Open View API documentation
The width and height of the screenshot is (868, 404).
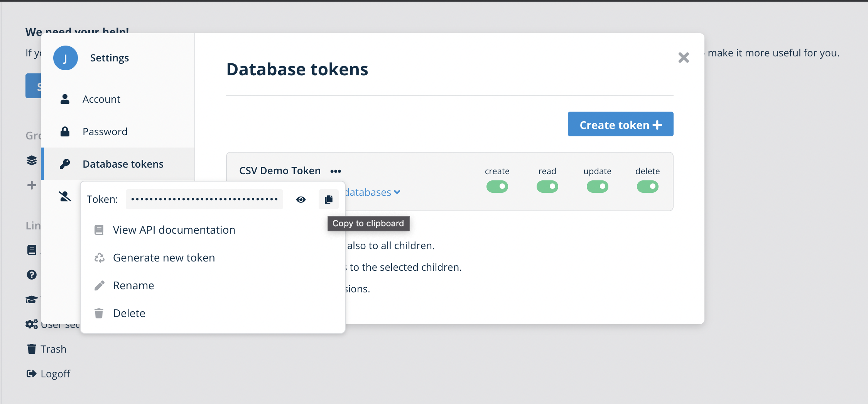(x=174, y=230)
